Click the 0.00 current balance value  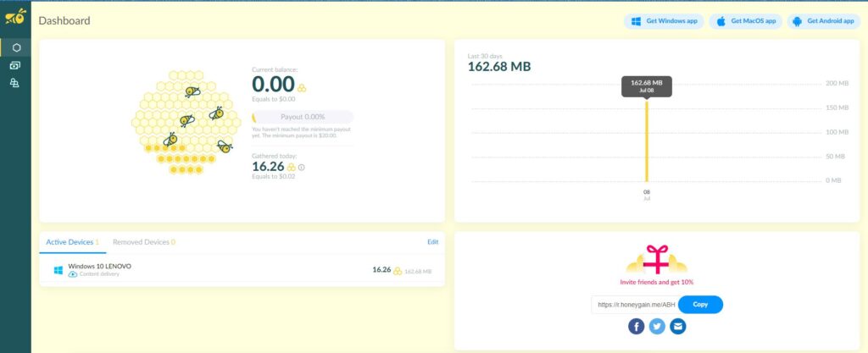tap(273, 85)
